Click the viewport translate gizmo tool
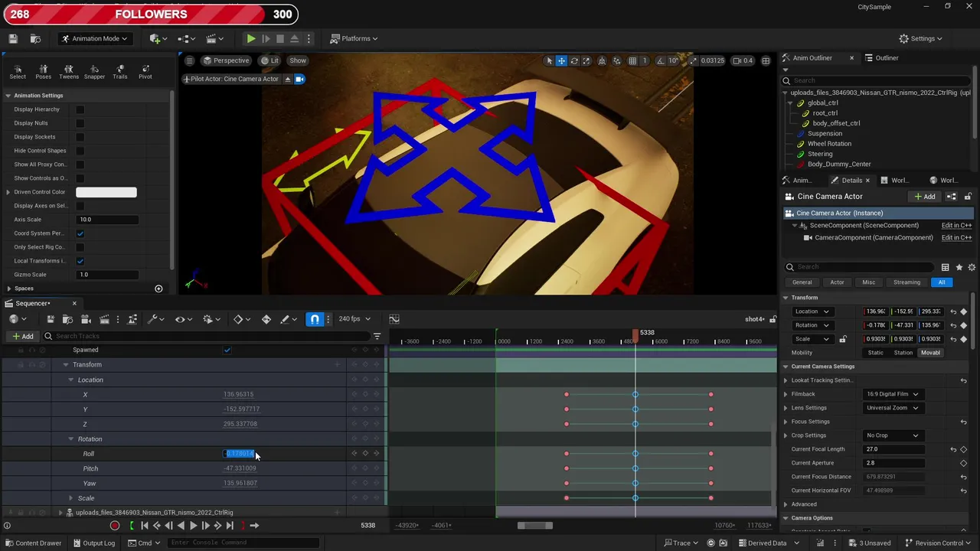The width and height of the screenshot is (980, 551). pyautogui.click(x=561, y=60)
